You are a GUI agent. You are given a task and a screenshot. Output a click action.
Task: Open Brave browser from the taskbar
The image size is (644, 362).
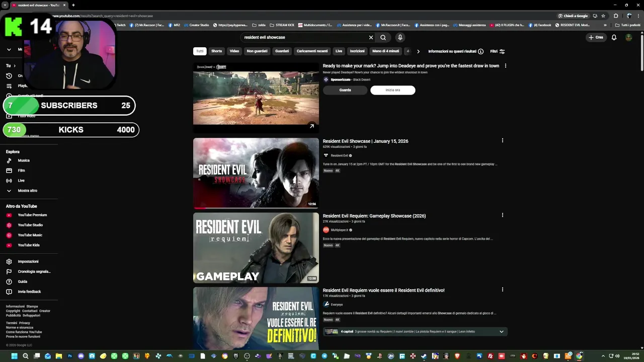tap(457, 356)
